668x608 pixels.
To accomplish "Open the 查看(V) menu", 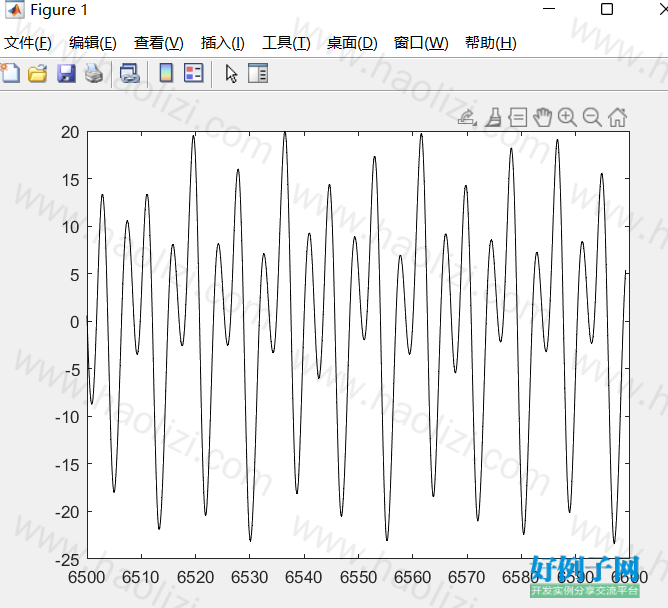I will tap(158, 43).
